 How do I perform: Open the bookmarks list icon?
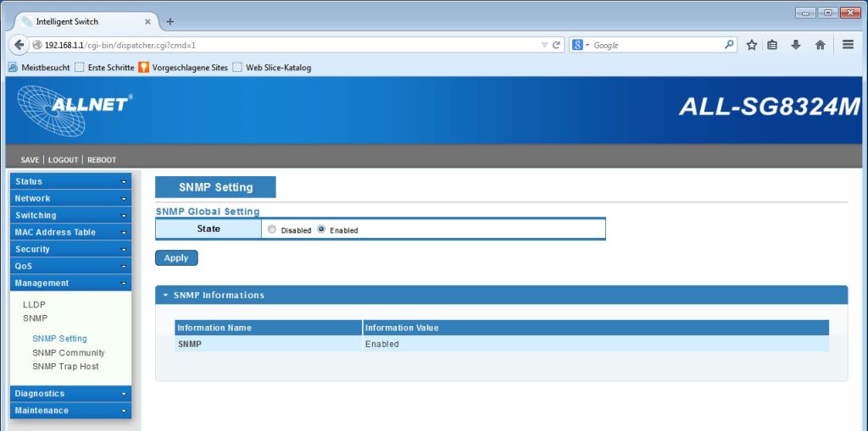[772, 45]
